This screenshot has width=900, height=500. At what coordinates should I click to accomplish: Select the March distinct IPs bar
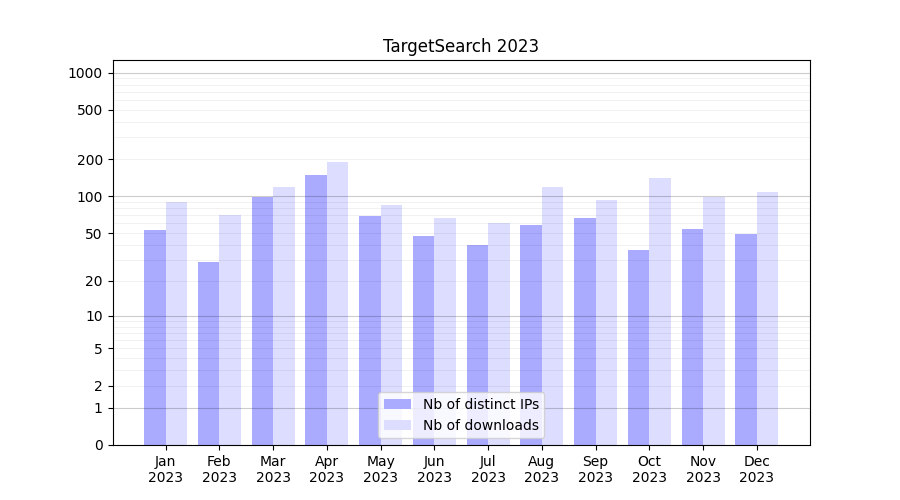point(262,320)
